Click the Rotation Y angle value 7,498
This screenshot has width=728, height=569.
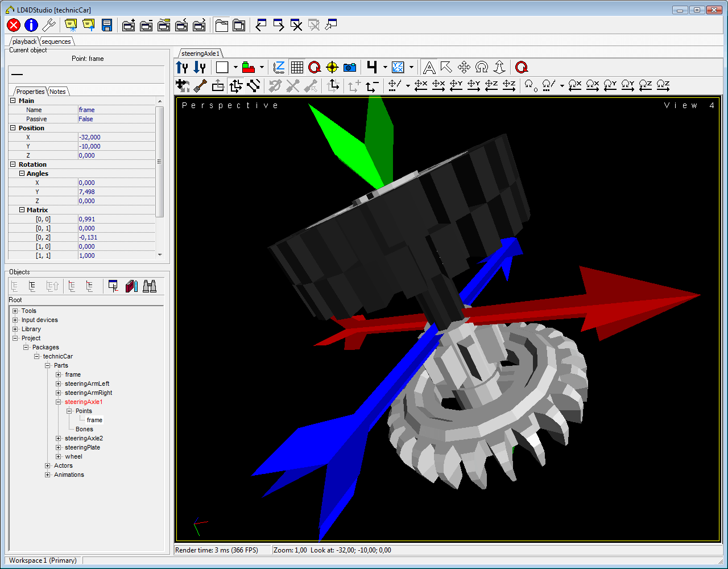pyautogui.click(x=117, y=192)
